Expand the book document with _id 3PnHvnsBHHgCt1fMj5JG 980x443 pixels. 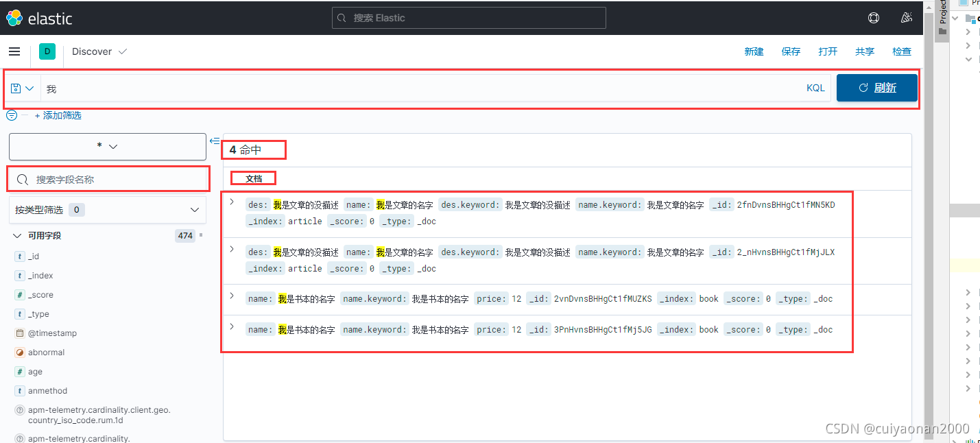(232, 326)
